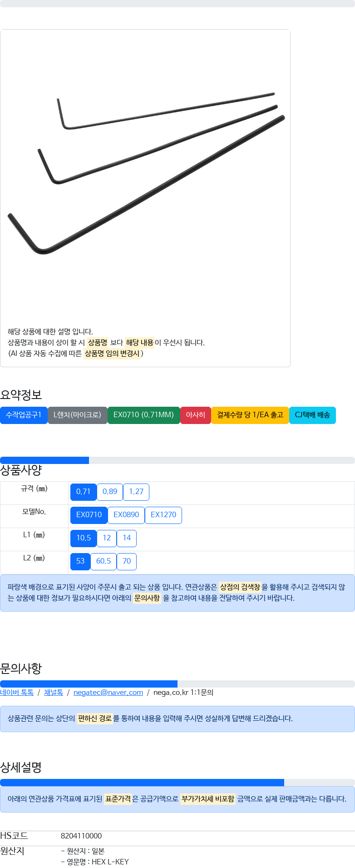This screenshot has height=868, width=355.
Task: Click the progress bar under 문의사항
Action: pos(177,684)
